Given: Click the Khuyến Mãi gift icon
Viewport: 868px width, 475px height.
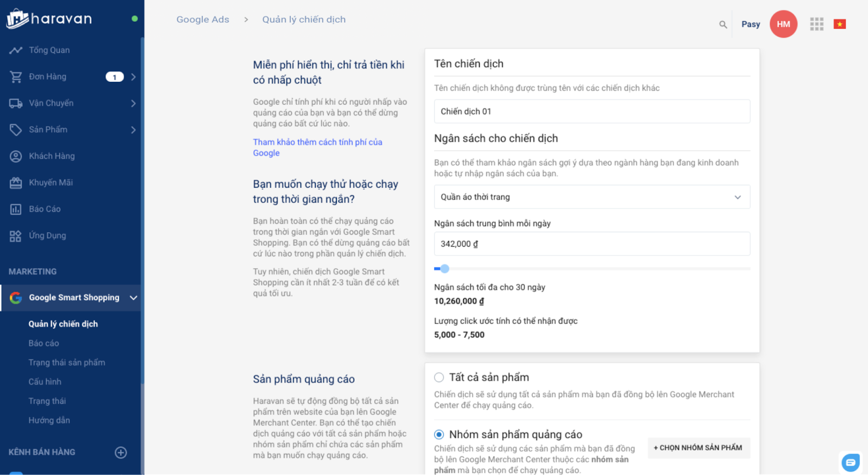Looking at the screenshot, I should 16,183.
